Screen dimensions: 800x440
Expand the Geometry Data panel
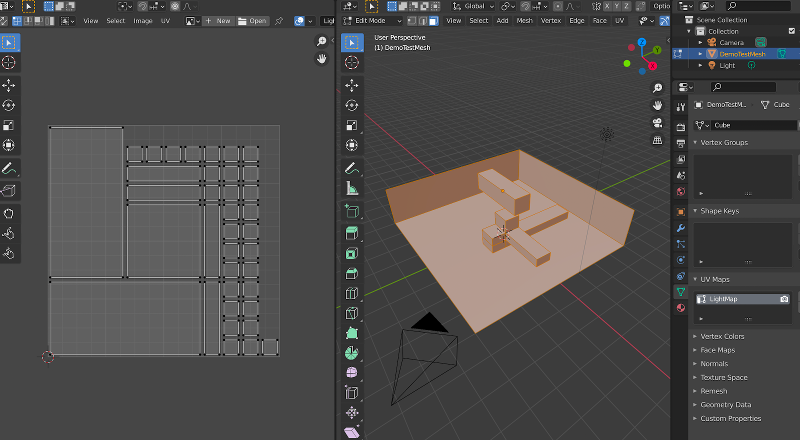727,404
